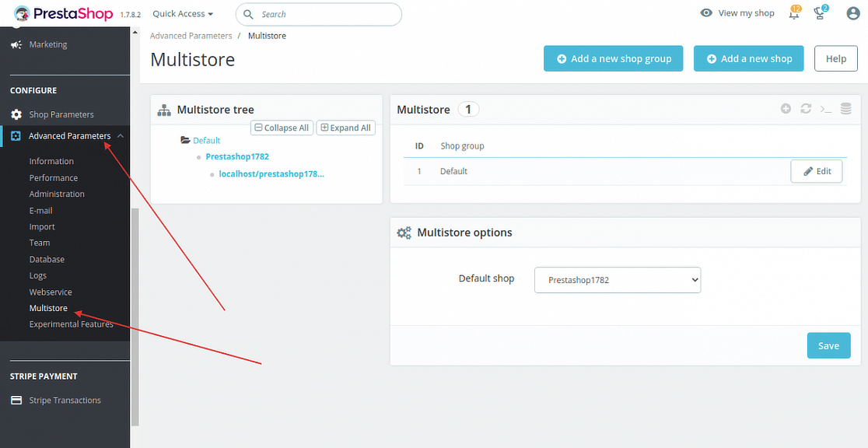Export to SQL Manager database icon

pyautogui.click(x=846, y=109)
